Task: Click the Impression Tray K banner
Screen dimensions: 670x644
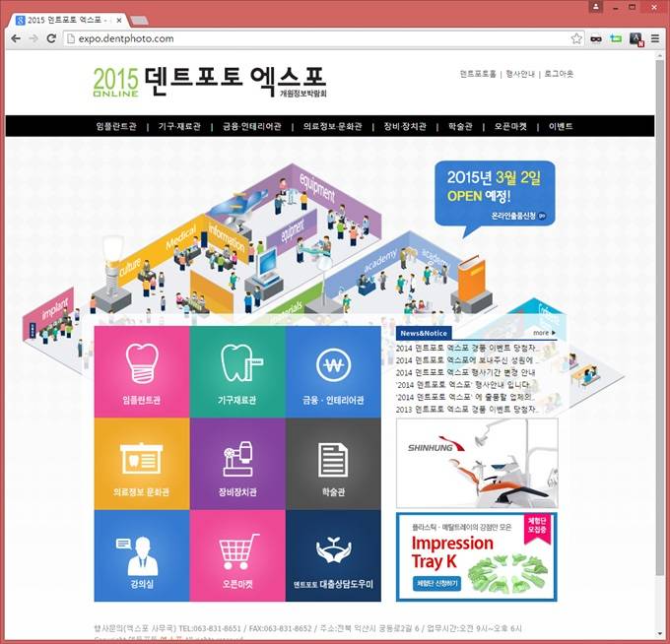Action: (477, 557)
